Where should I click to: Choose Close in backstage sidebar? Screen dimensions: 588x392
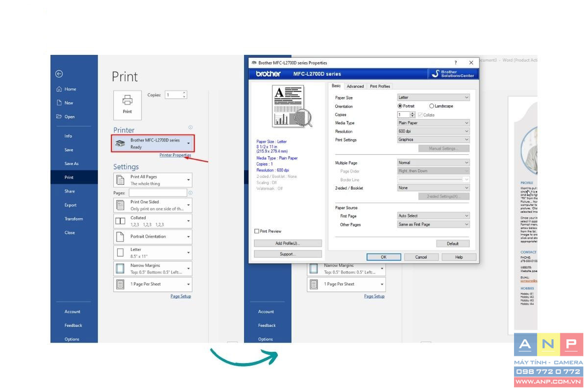click(x=70, y=233)
